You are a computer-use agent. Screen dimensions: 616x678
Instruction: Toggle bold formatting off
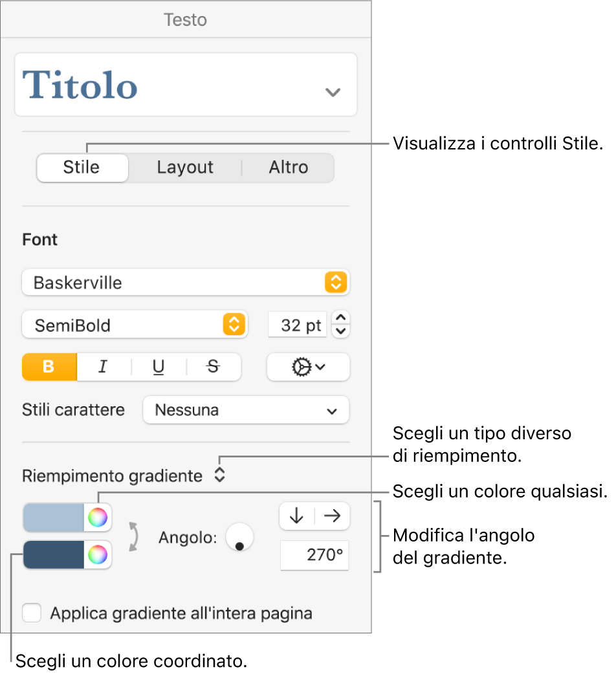tap(49, 367)
